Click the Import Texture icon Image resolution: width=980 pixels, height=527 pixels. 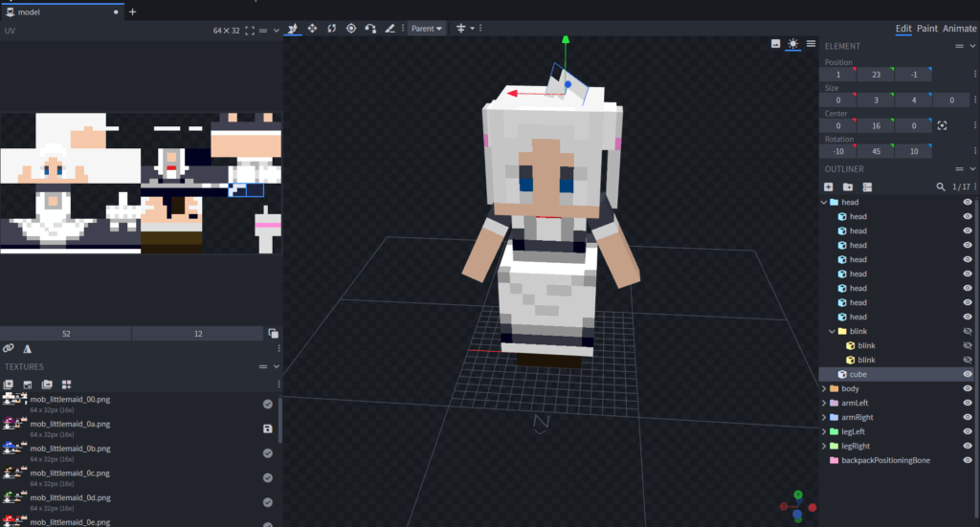click(x=9, y=384)
